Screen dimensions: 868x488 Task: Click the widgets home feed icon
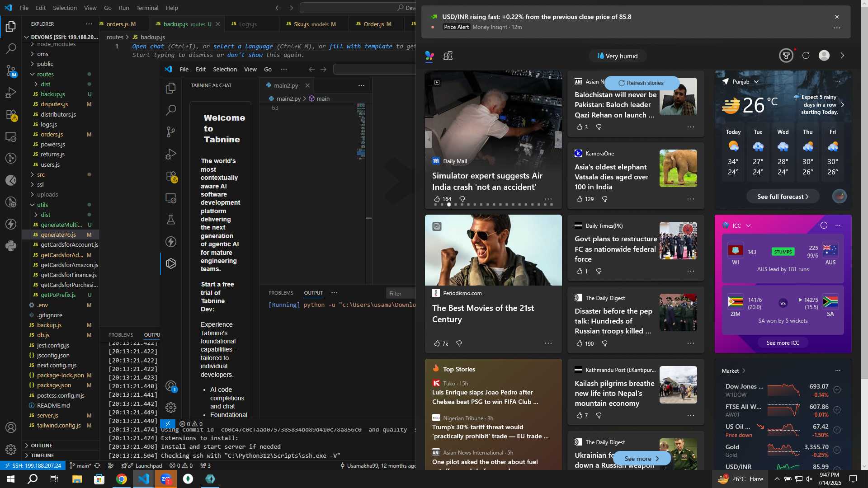click(x=429, y=56)
